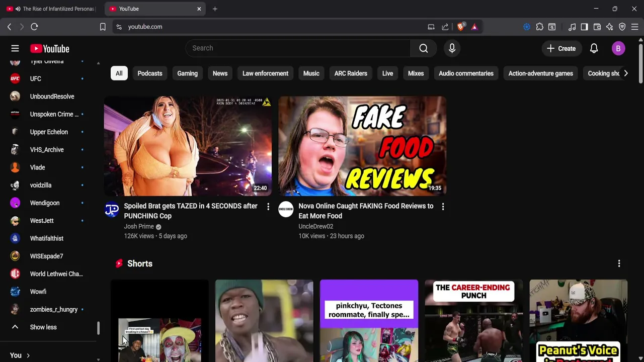Open the CAREER-ENDING PUNCH short

coord(473,321)
